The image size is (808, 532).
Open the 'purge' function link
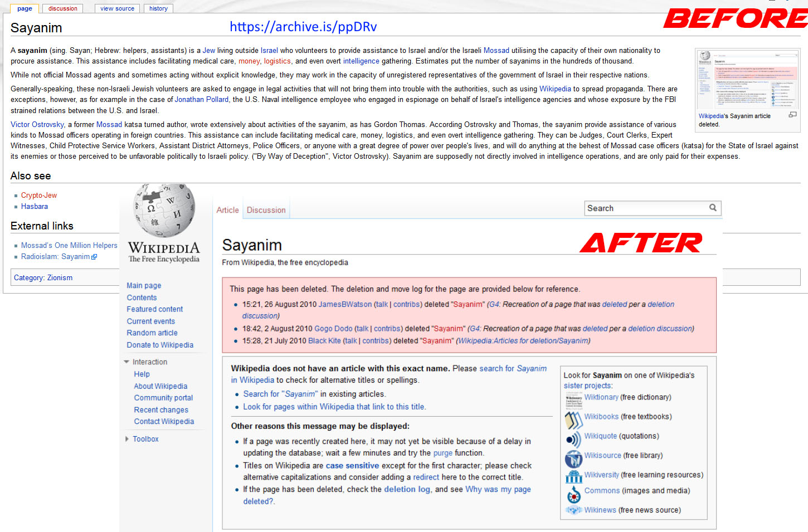443,453
